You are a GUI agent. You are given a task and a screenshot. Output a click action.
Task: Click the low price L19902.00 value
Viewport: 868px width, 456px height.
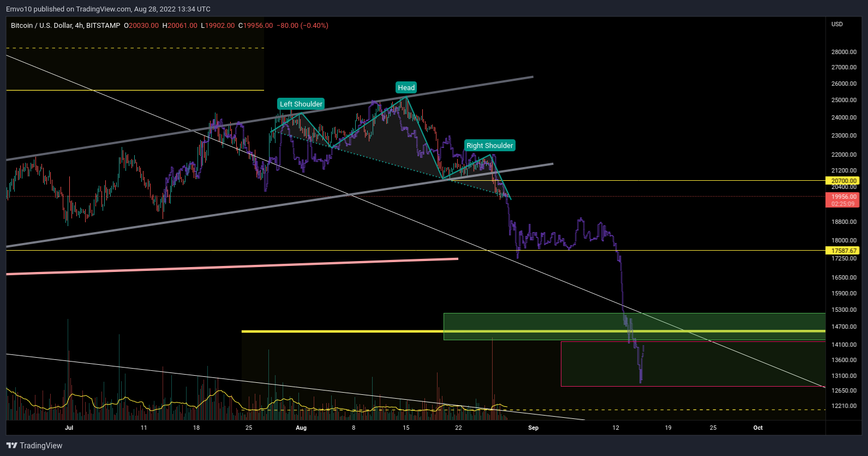pos(218,25)
